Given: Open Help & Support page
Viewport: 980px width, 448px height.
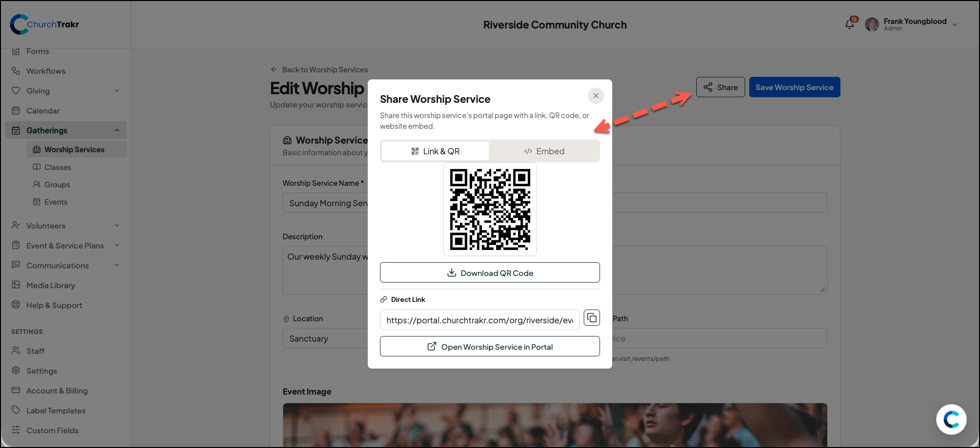Looking at the screenshot, I should coord(54,305).
